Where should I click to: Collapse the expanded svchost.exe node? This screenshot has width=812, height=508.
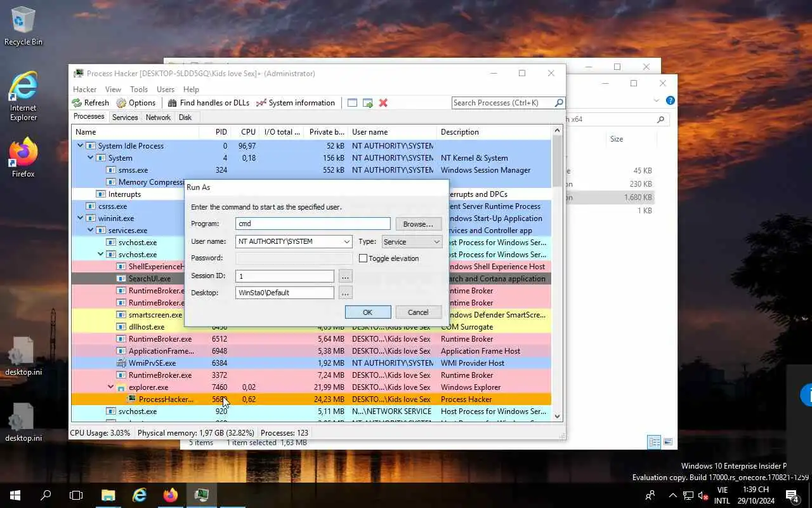100,254
